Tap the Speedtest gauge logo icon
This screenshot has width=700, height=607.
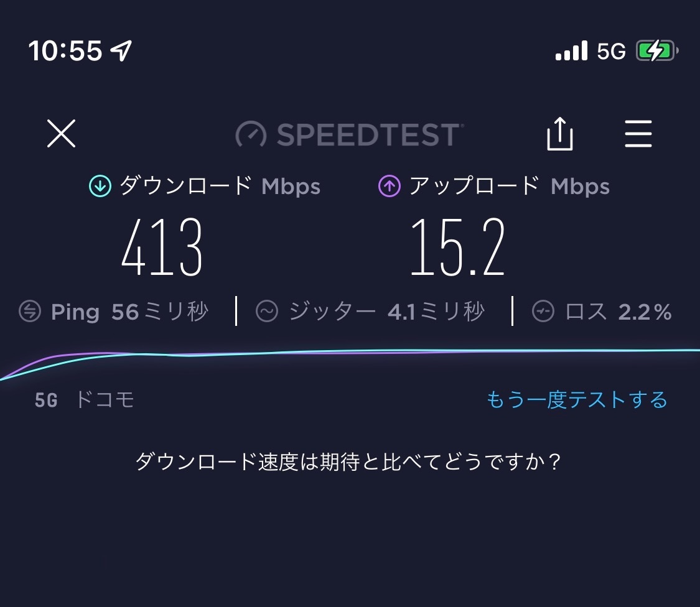click(x=251, y=134)
